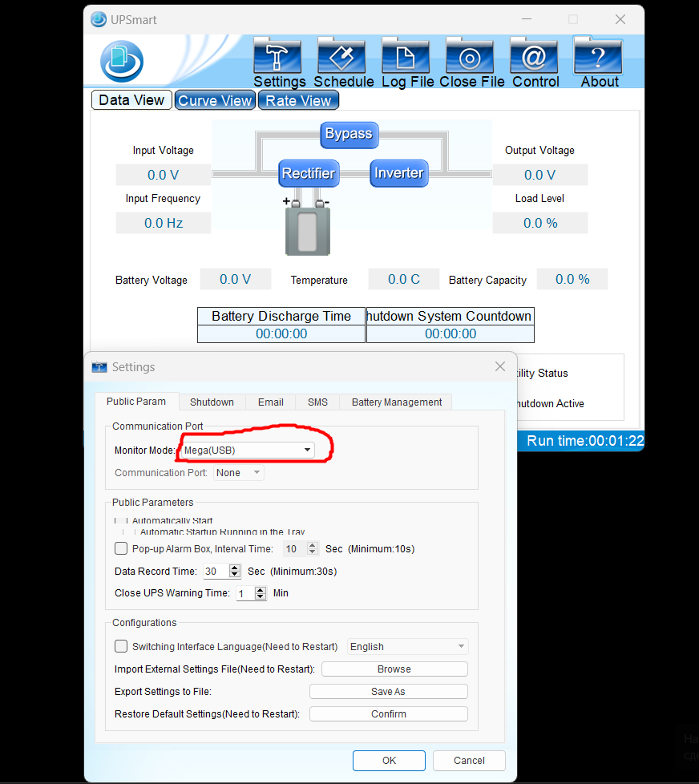Open the Log File toolbar icon

[x=406, y=59]
